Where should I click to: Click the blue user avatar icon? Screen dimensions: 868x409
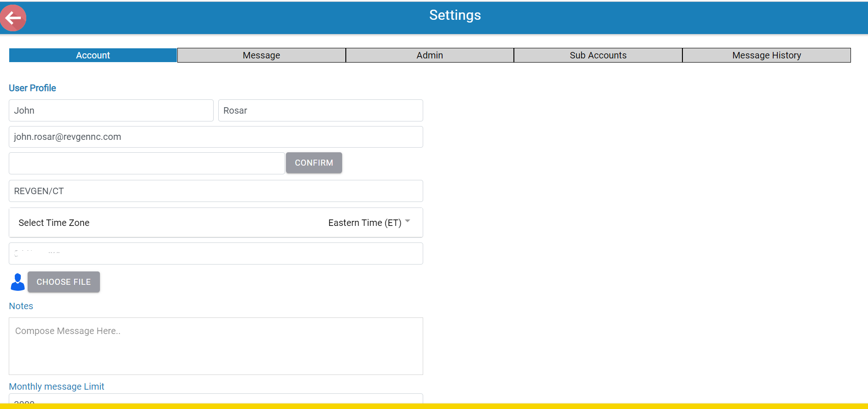[17, 282]
